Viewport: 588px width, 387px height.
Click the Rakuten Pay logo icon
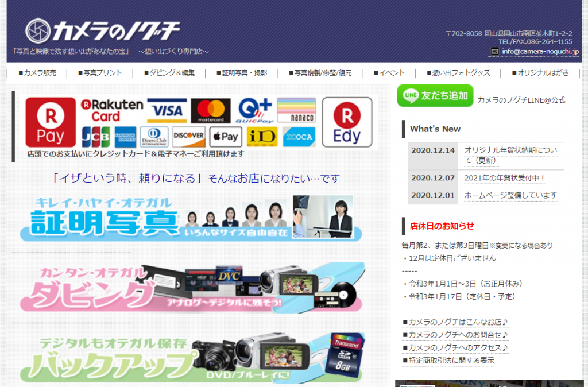pyautogui.click(x=51, y=122)
